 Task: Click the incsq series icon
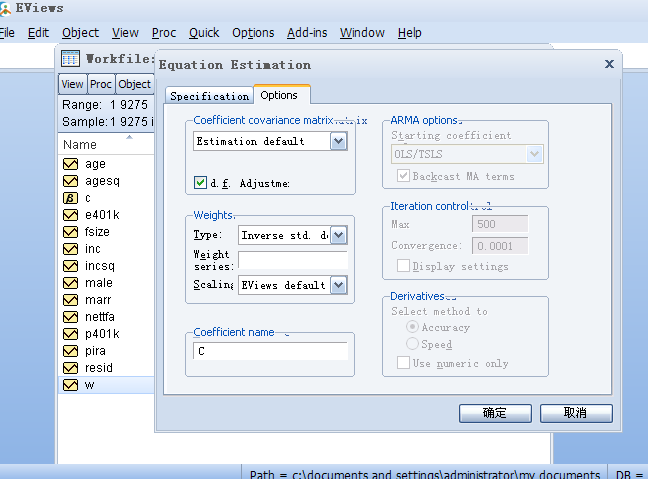tap(70, 266)
